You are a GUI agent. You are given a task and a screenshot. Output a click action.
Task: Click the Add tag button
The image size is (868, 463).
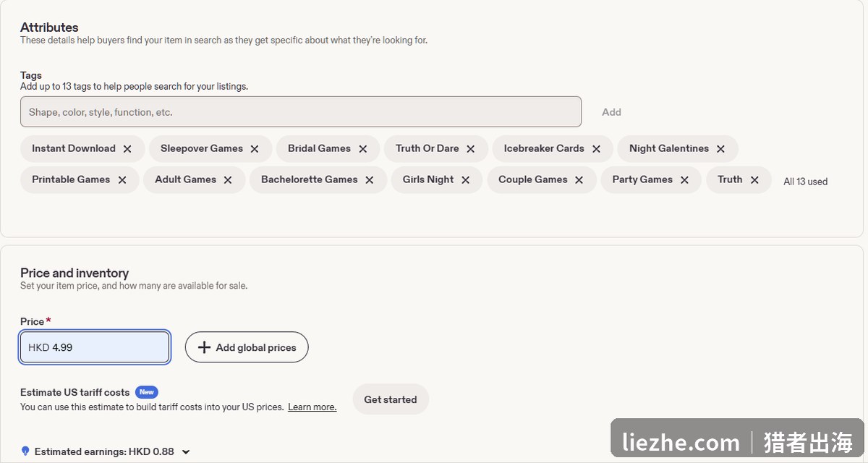[x=612, y=112]
